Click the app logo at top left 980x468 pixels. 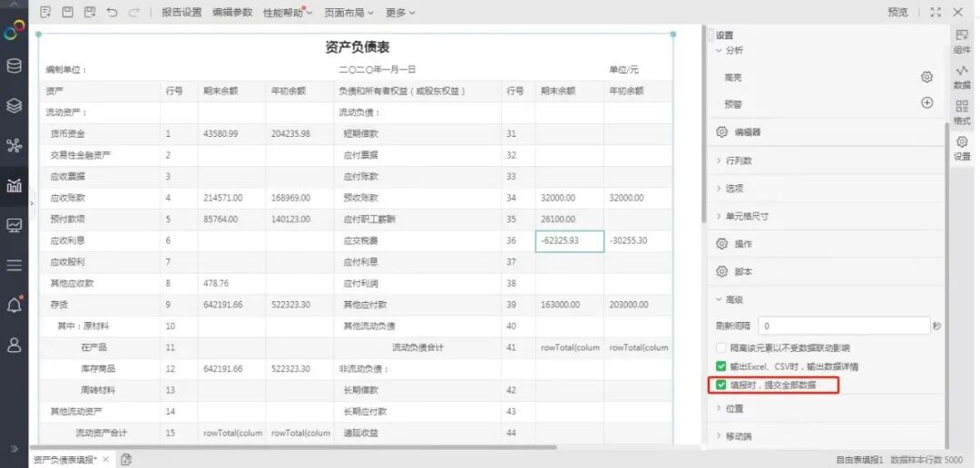(x=14, y=29)
